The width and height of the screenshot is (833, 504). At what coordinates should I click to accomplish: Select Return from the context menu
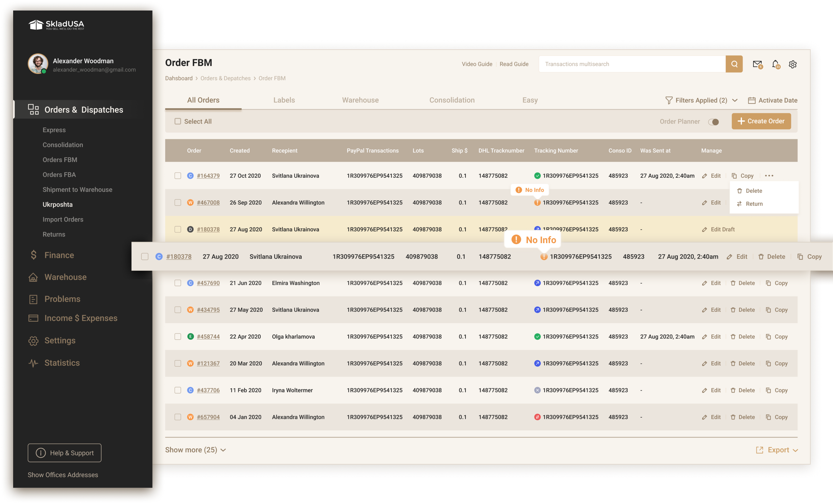[x=754, y=204]
